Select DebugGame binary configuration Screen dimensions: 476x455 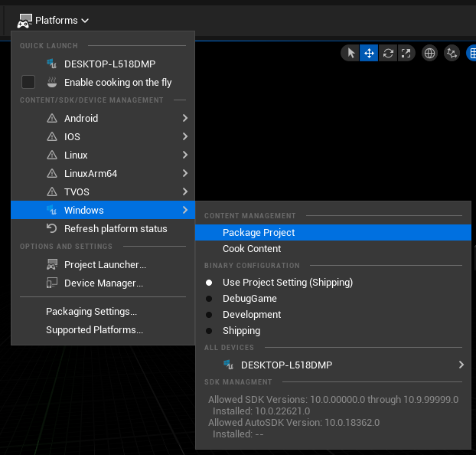333,299
